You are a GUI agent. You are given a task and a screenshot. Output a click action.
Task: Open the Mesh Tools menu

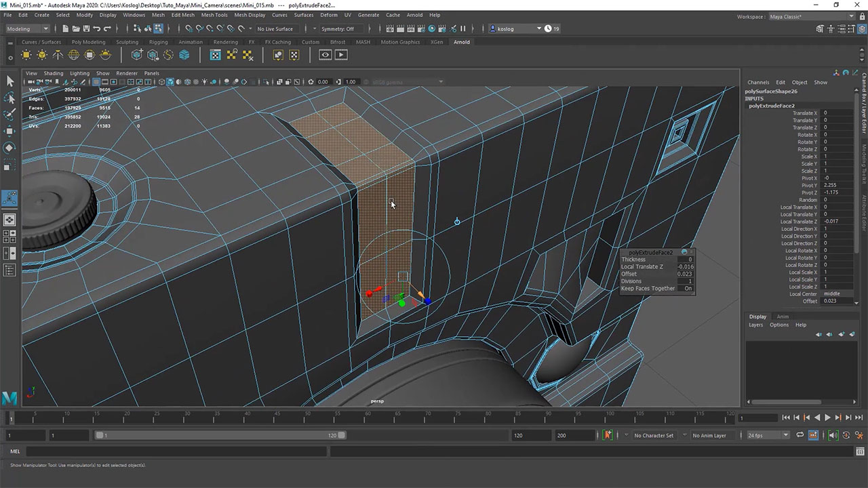[x=214, y=15]
